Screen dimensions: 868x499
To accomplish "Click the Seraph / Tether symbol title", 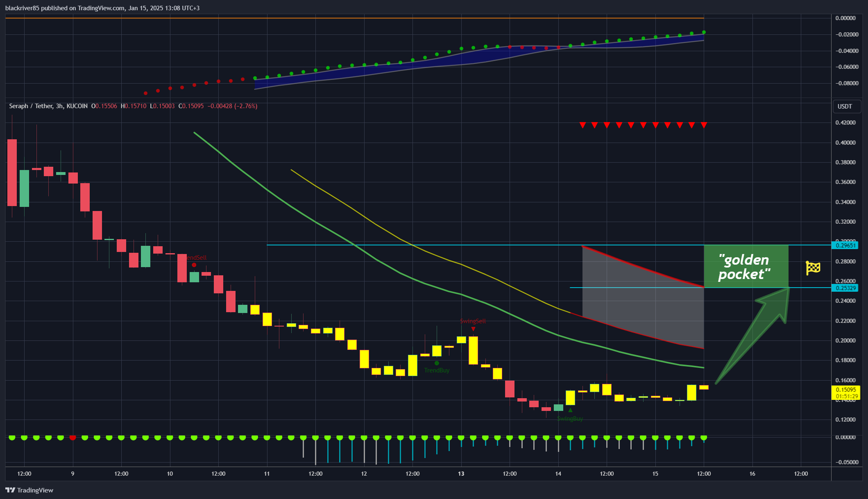I will (31, 106).
